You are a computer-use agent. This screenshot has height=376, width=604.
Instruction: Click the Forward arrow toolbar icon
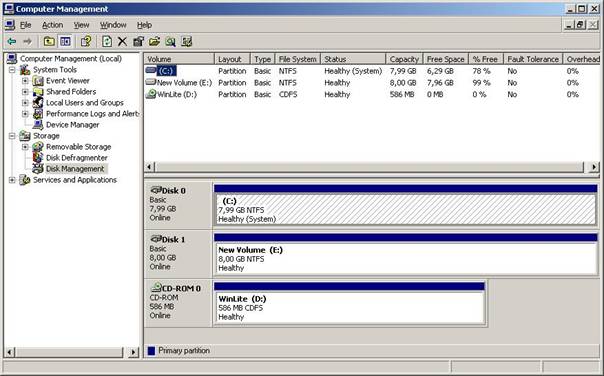click(27, 41)
